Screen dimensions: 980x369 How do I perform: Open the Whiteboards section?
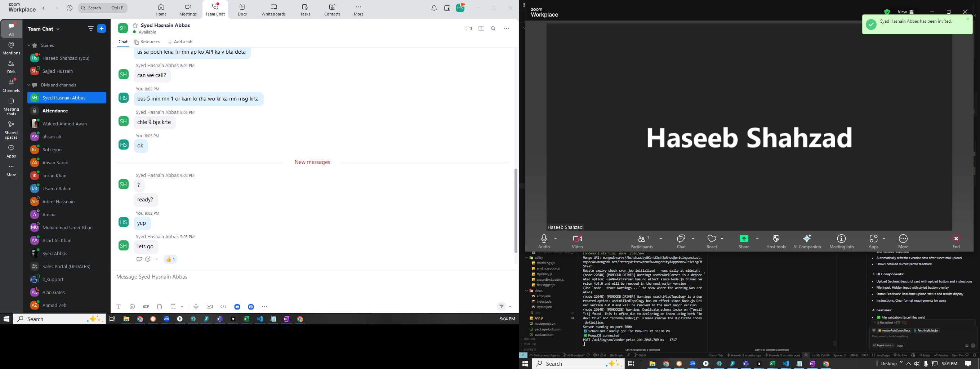point(273,10)
